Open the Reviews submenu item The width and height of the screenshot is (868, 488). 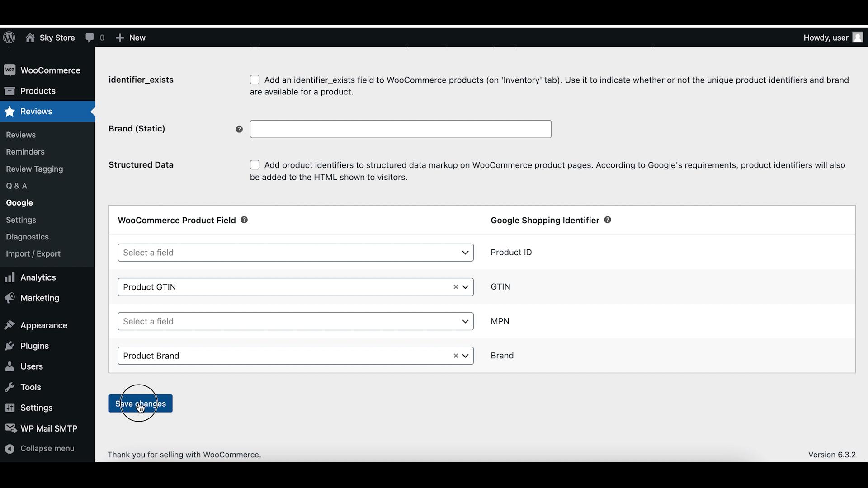[x=21, y=135]
